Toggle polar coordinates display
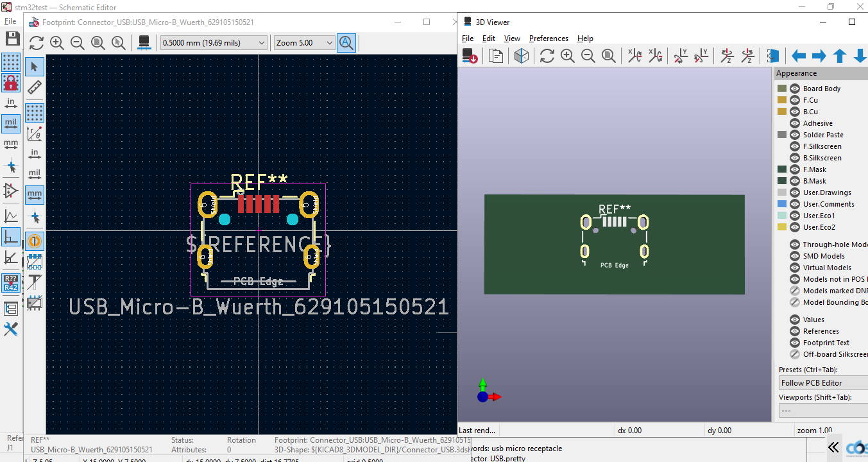Image resolution: width=868 pixels, height=462 pixels. (x=35, y=133)
